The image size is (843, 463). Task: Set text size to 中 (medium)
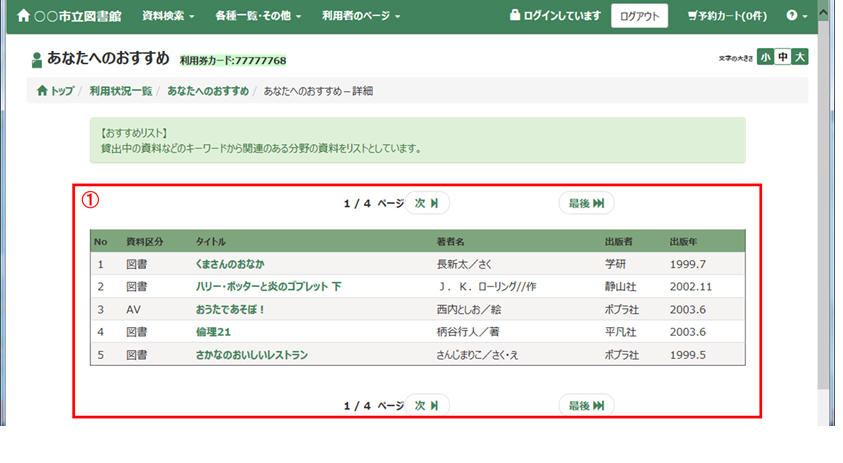coord(783,57)
